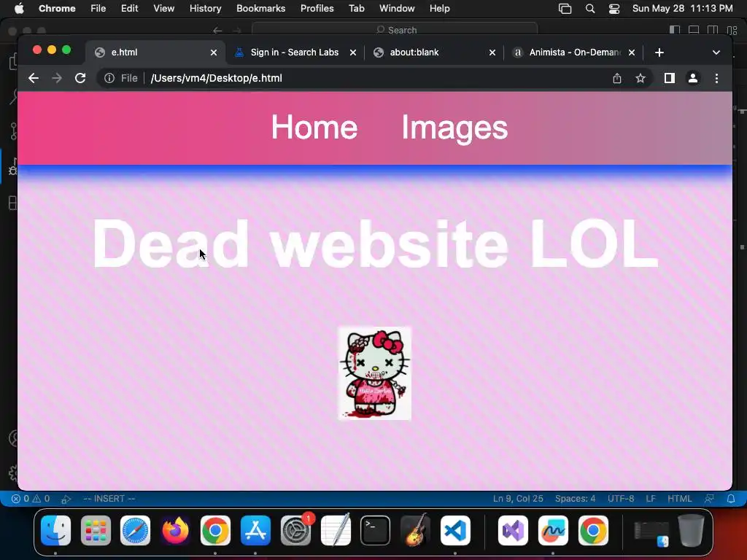This screenshot has width=747, height=560.
Task: Open the History menu
Action: tap(205, 9)
